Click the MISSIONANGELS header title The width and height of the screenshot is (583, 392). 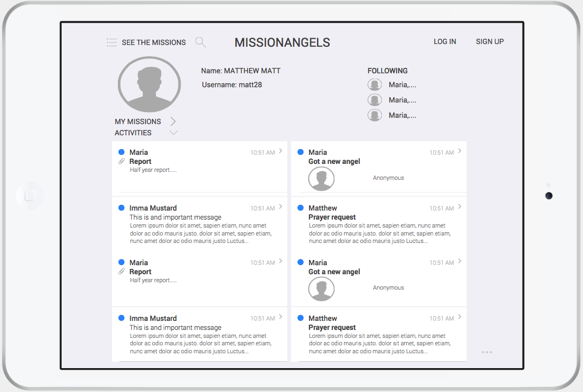click(x=282, y=42)
